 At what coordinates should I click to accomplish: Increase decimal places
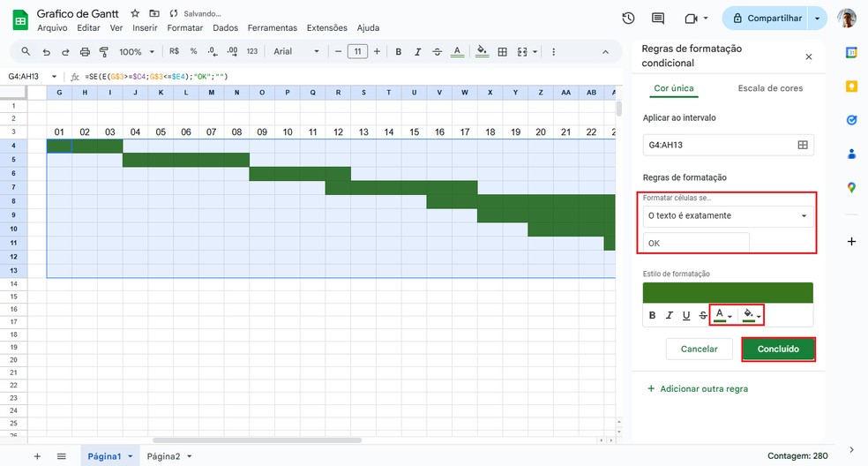pyautogui.click(x=233, y=51)
